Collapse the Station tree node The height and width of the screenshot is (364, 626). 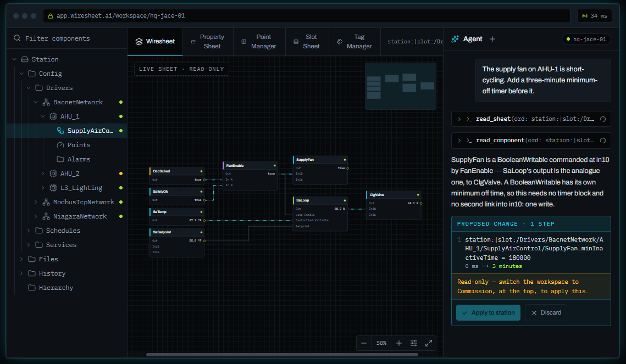click(14, 59)
